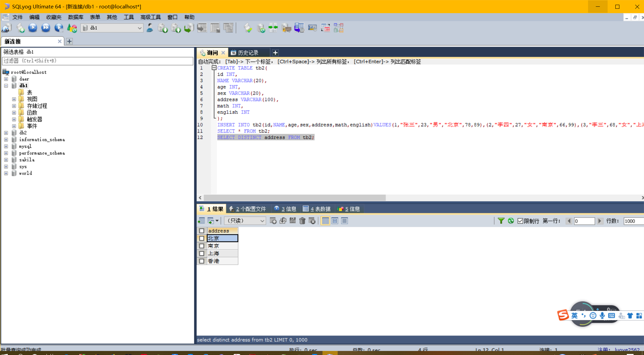The height and width of the screenshot is (355, 644).
Task: Click the New Query Editor icon
Action: pyautogui.click(x=20, y=28)
